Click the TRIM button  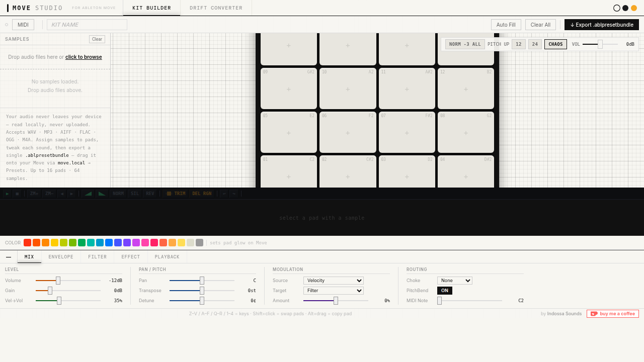pyautogui.click(x=176, y=194)
